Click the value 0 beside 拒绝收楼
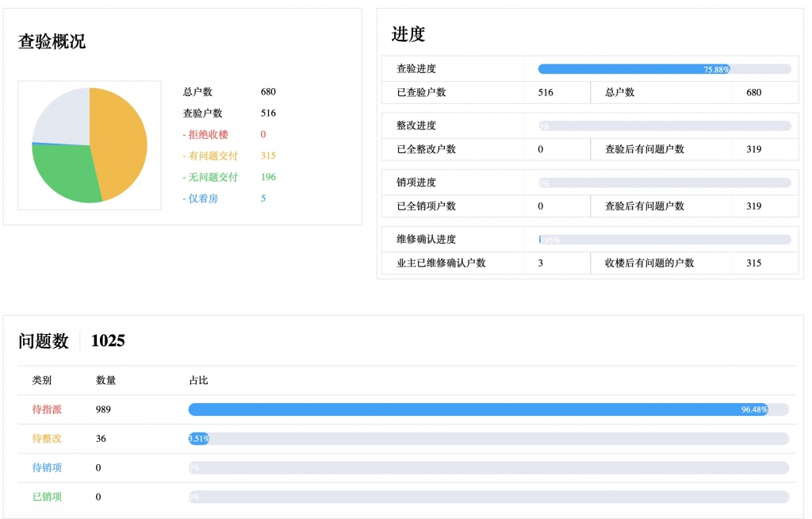 point(263,134)
